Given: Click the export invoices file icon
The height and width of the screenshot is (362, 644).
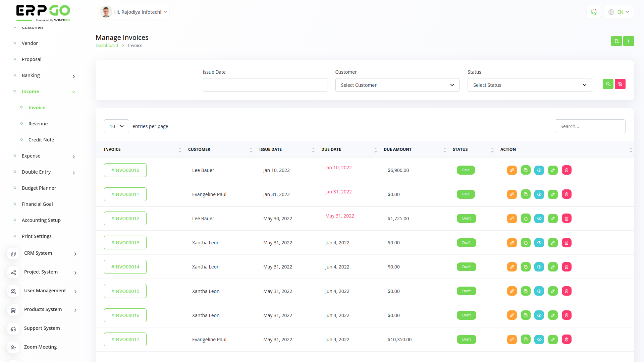Looking at the screenshot, I should (x=616, y=41).
